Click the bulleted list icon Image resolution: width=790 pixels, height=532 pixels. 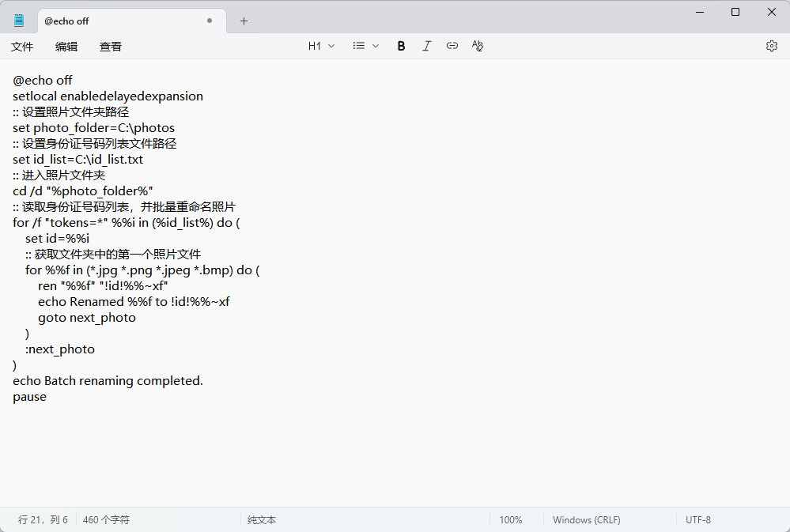pos(359,46)
